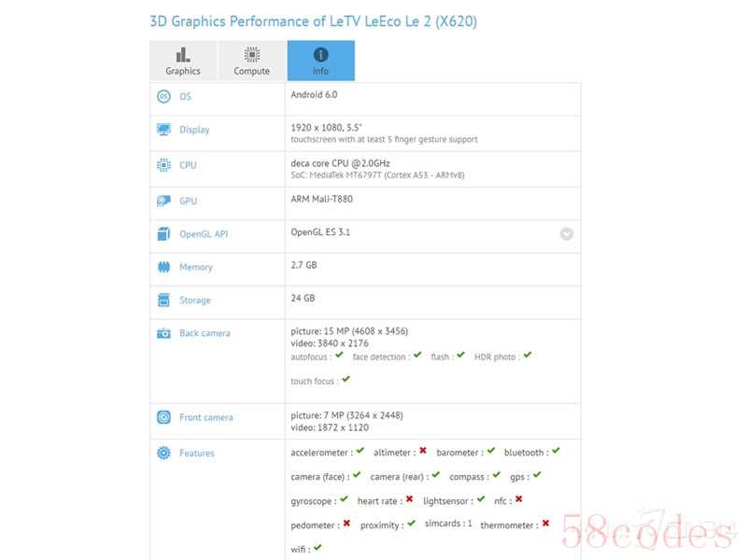Switch to the Graphics tab

pos(183,61)
